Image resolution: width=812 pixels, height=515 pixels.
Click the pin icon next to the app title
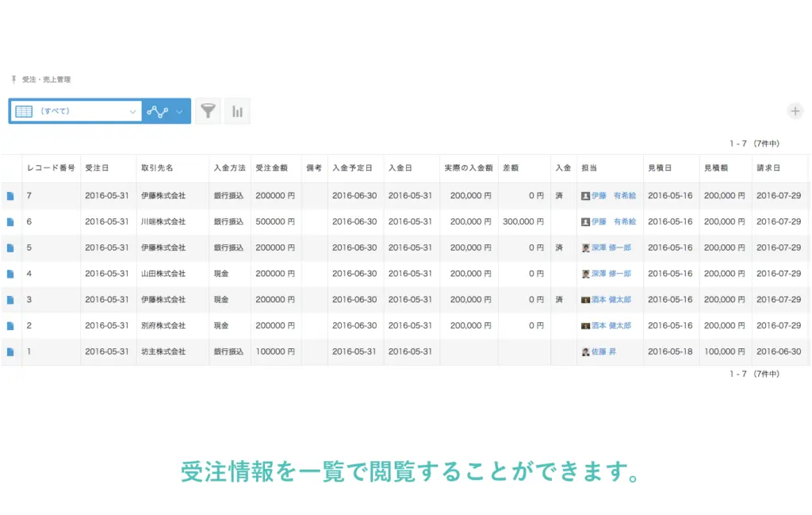click(12, 79)
